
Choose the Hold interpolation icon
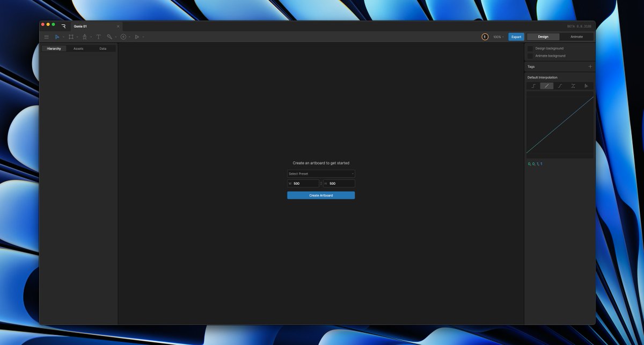[533, 86]
